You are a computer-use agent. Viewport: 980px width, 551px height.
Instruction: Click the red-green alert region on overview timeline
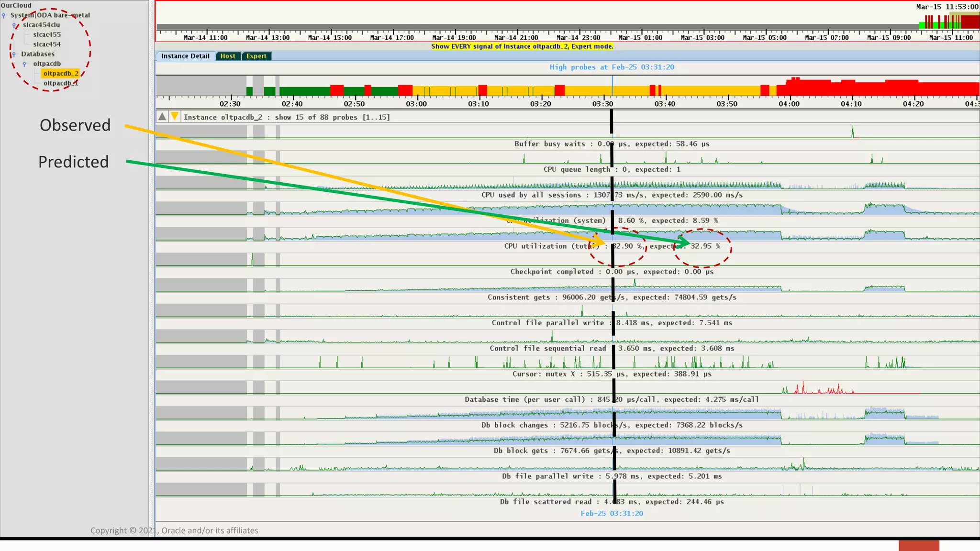(949, 21)
